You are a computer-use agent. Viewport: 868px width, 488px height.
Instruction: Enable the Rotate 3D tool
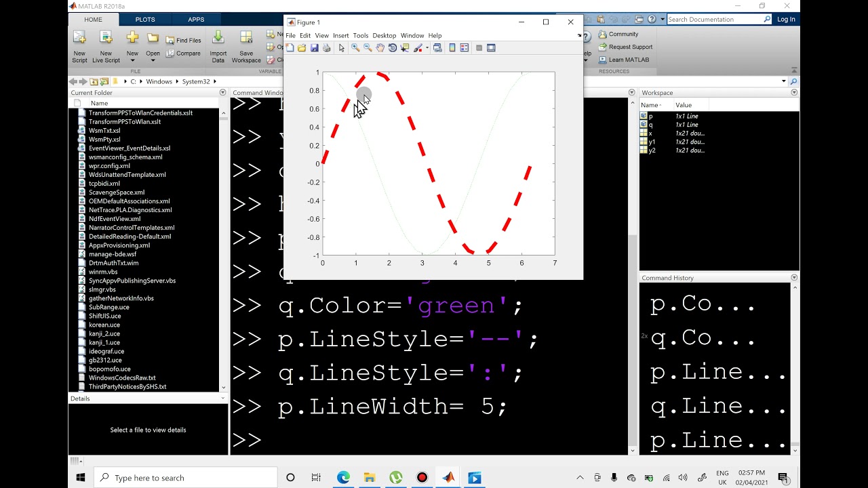393,48
